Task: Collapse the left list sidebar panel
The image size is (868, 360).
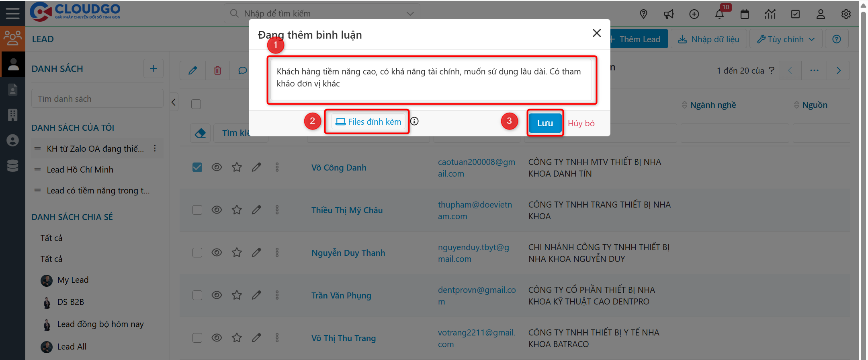Action: 174,102
